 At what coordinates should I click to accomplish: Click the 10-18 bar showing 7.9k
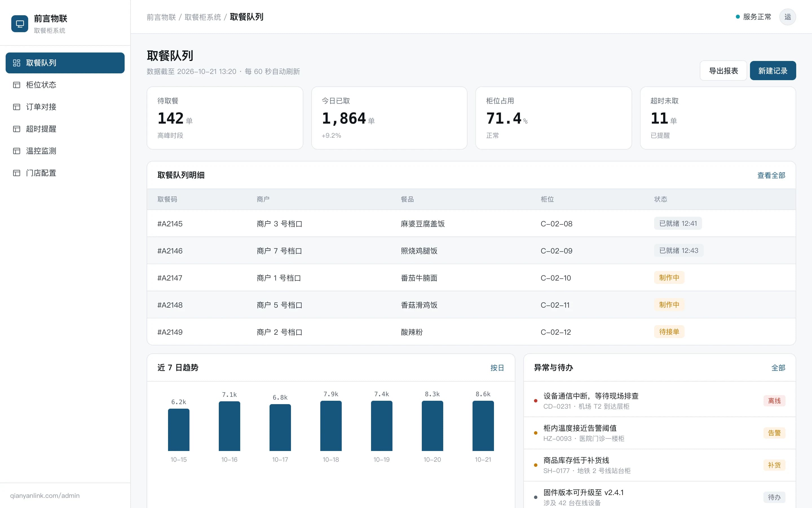(x=331, y=426)
